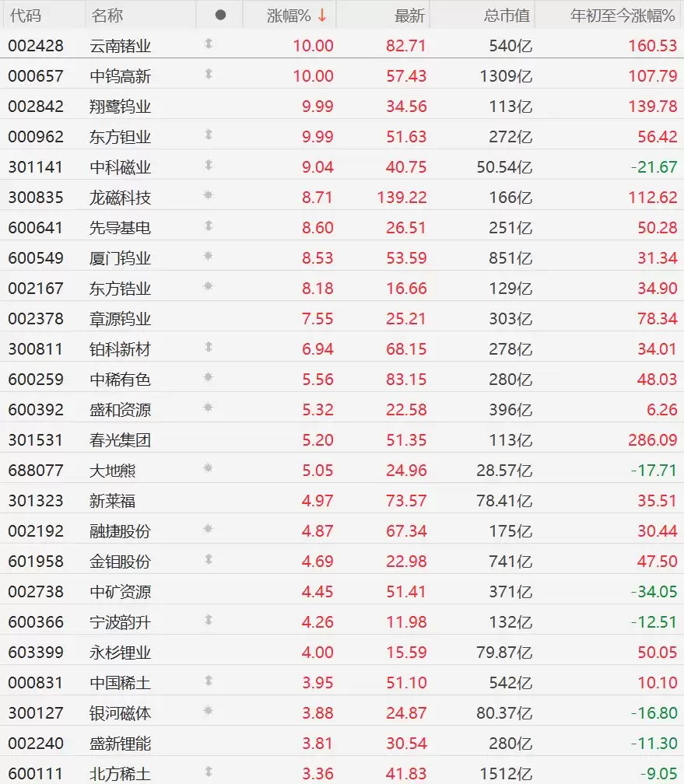Click the 年初至今涨幅% column header
The image size is (684, 784).
pyautogui.click(x=623, y=16)
